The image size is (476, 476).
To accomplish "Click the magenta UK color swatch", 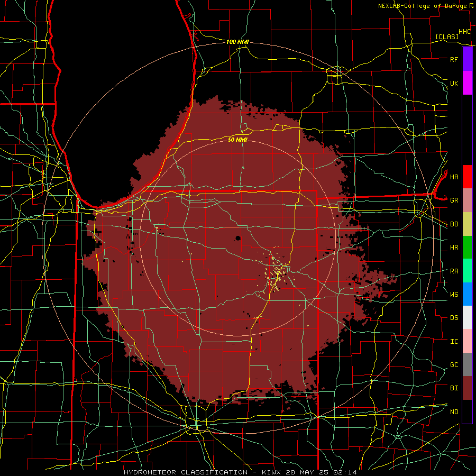I will pyautogui.click(x=467, y=83).
